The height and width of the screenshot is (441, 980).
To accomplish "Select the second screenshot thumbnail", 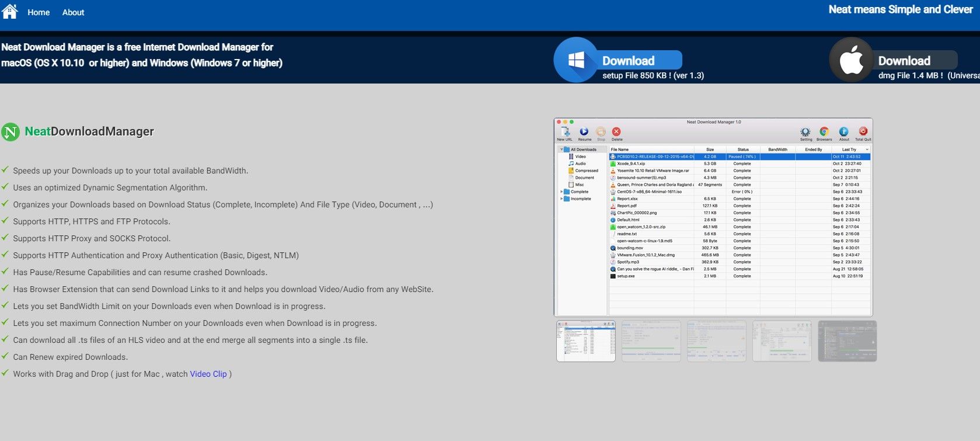I will [x=651, y=341].
